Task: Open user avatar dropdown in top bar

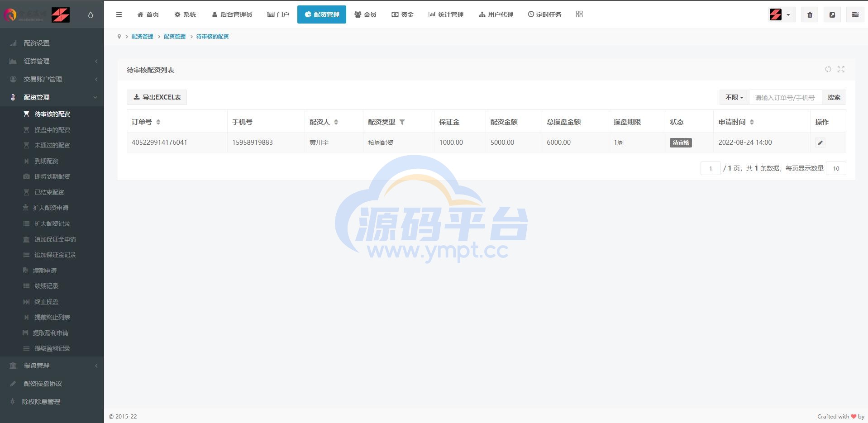Action: click(782, 15)
